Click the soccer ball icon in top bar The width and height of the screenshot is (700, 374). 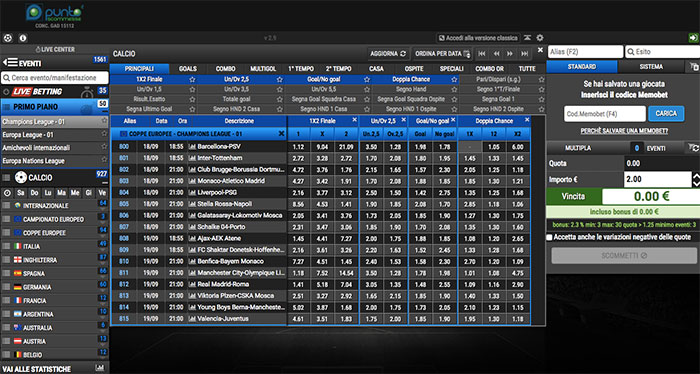(x=8, y=38)
